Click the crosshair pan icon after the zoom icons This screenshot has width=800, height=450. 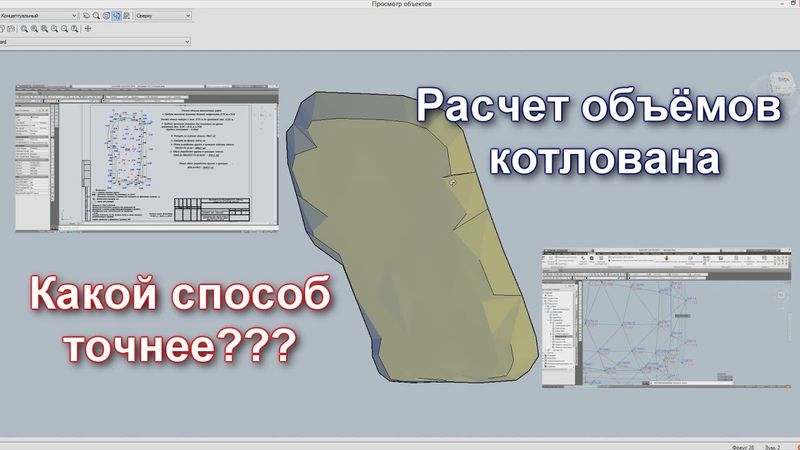[x=88, y=29]
